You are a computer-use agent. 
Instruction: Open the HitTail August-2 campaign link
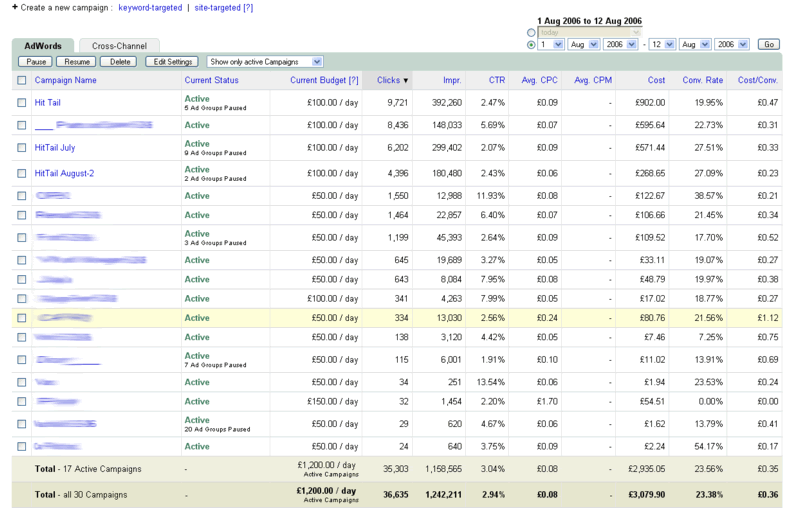(64, 173)
